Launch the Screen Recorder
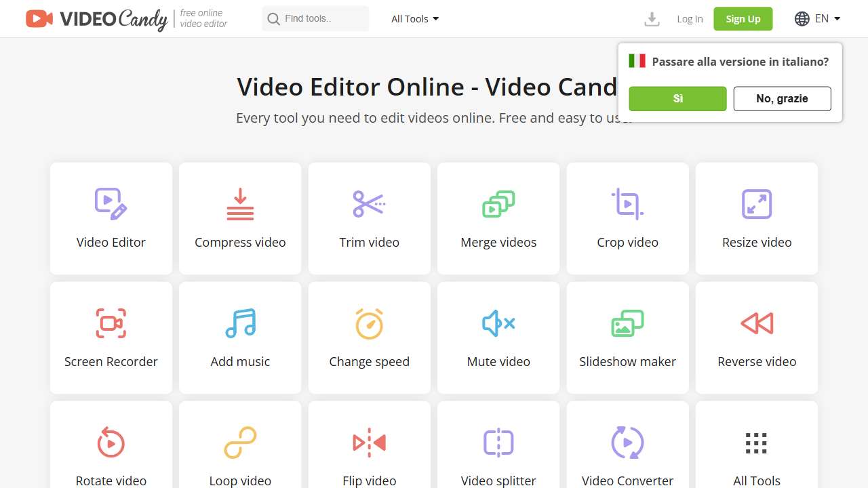Screen dimensions: 868x488 [111, 338]
